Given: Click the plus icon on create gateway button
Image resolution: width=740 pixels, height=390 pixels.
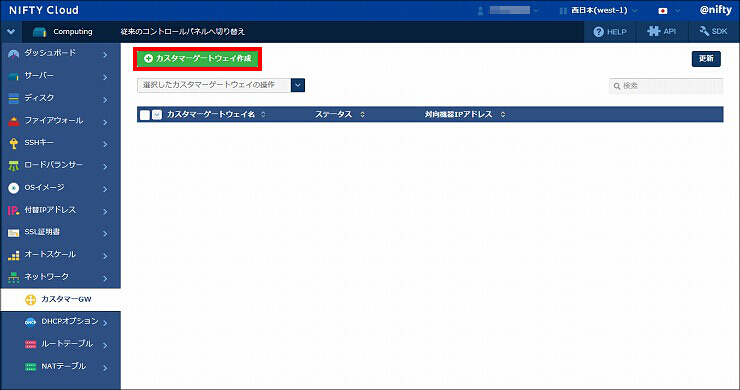Looking at the screenshot, I should [148, 59].
